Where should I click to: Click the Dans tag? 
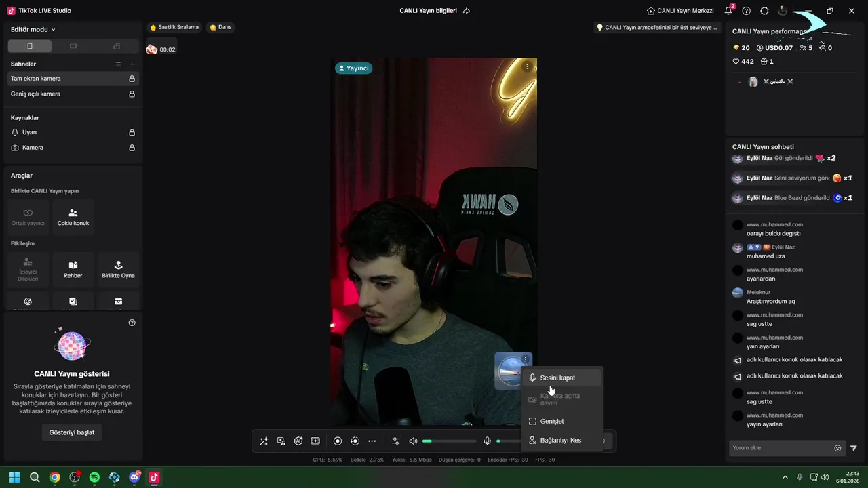220,27
